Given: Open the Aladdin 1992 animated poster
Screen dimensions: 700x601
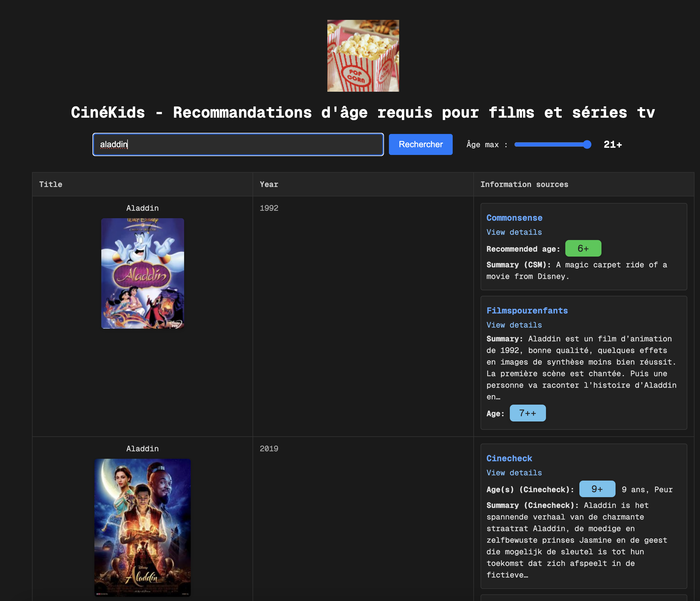Looking at the screenshot, I should coord(143,273).
